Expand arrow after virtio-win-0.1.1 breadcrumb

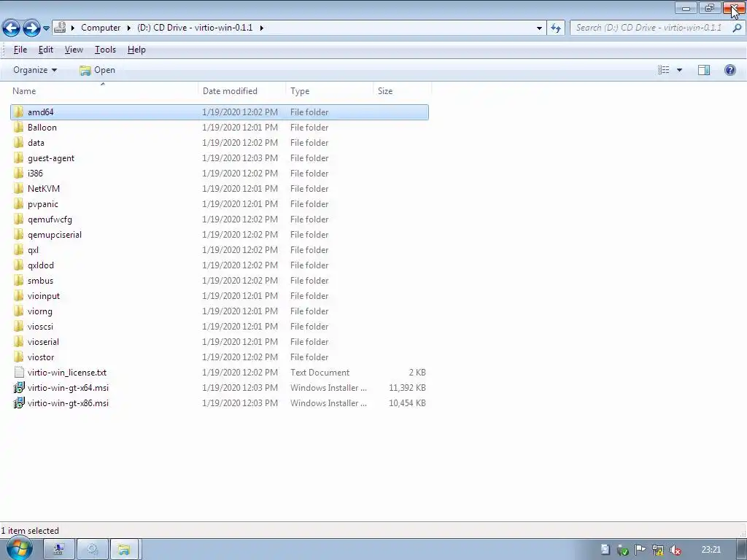(262, 28)
